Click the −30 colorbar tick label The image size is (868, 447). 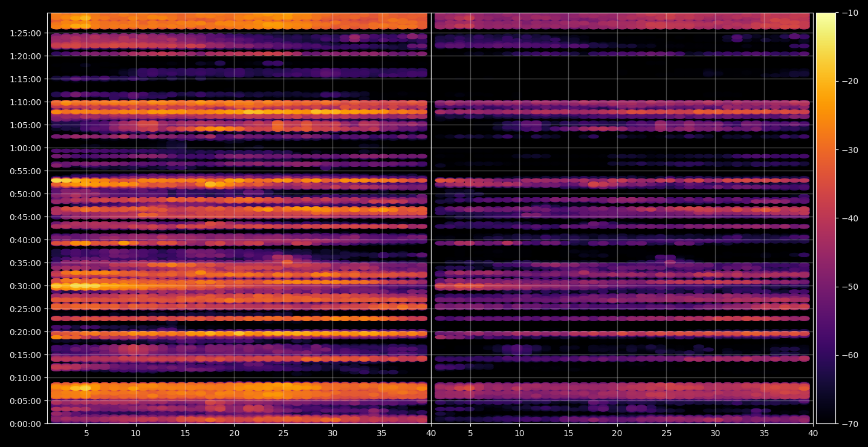[850, 150]
